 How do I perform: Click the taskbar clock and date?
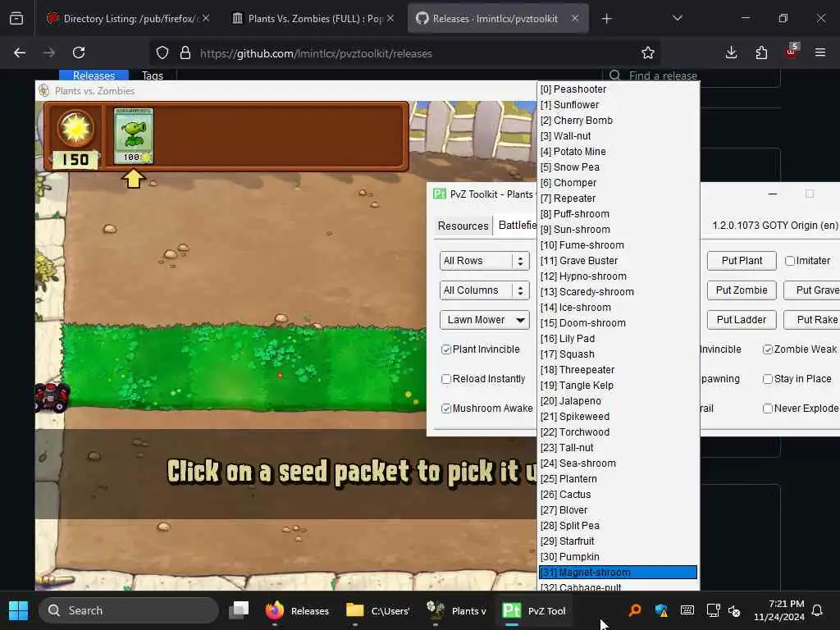[x=779, y=610]
